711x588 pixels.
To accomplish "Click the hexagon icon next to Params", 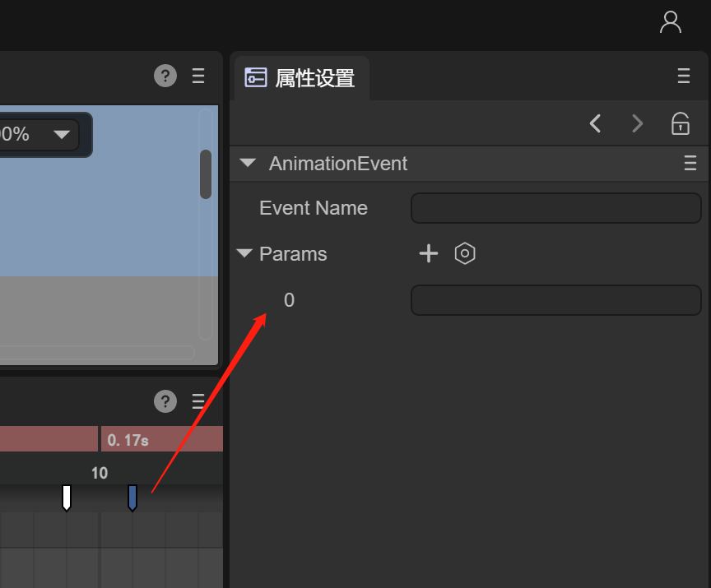I will pos(465,253).
